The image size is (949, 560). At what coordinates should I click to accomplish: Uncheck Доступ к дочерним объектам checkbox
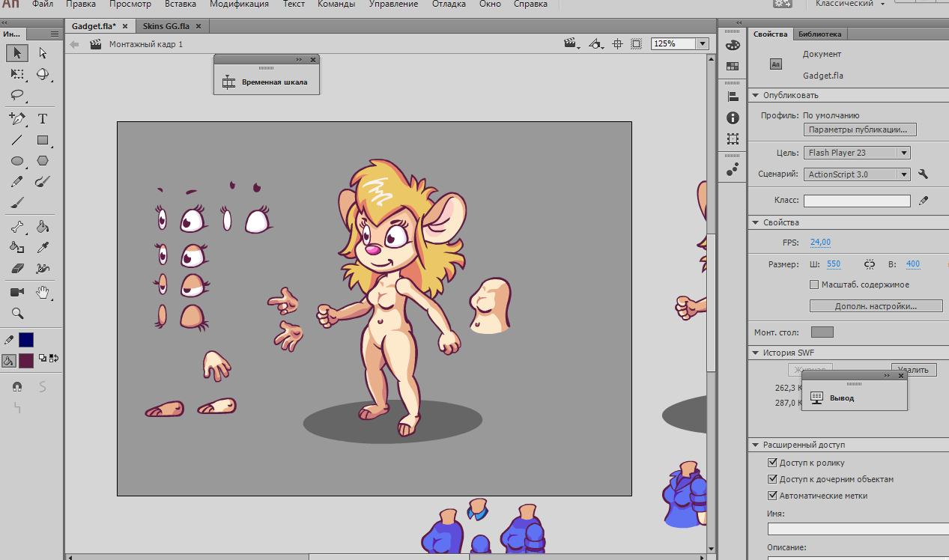(773, 479)
